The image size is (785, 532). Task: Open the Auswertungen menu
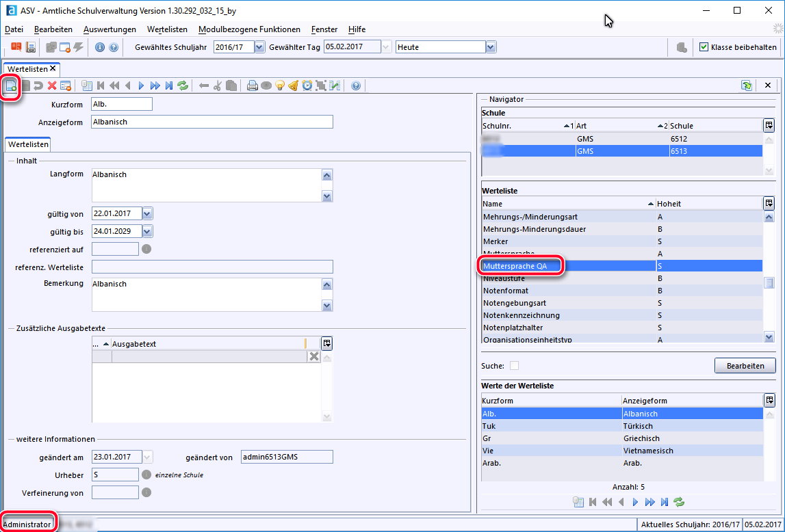(110, 29)
